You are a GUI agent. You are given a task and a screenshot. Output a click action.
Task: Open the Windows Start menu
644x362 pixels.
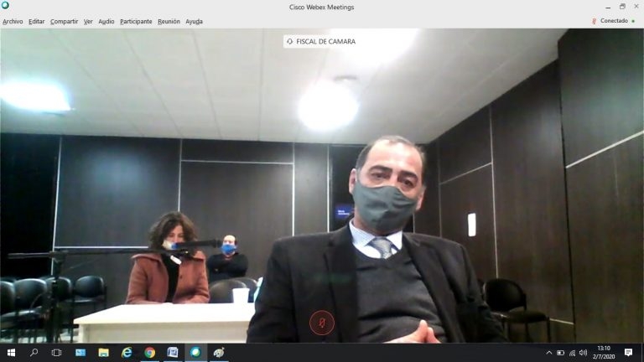click(11, 353)
